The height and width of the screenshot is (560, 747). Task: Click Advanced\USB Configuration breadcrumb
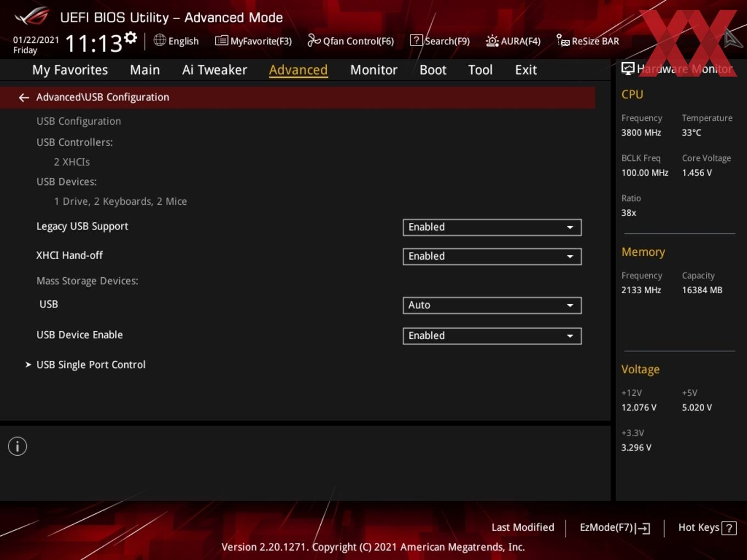(x=103, y=97)
